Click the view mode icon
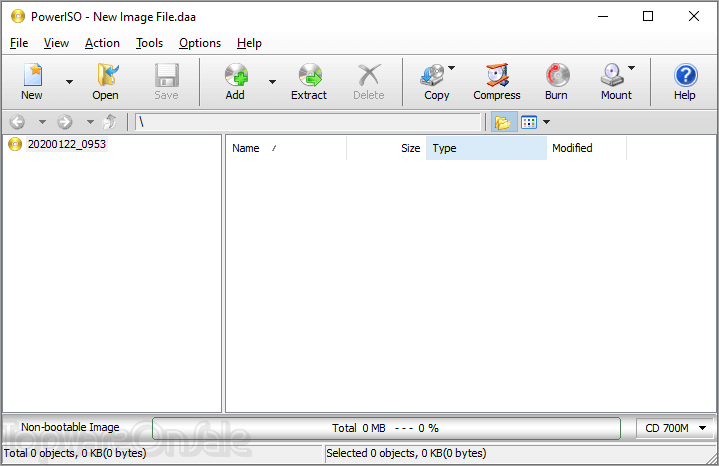The height and width of the screenshot is (466, 719). (x=529, y=122)
